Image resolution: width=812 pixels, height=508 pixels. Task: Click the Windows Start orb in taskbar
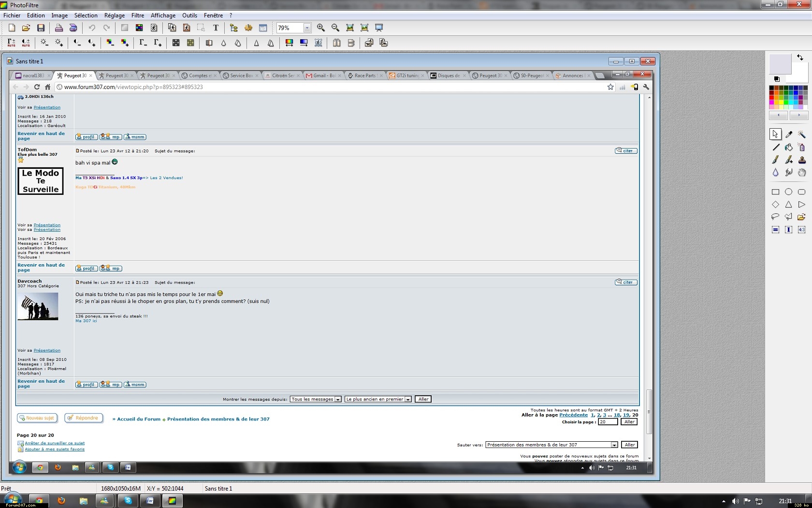[x=13, y=500]
